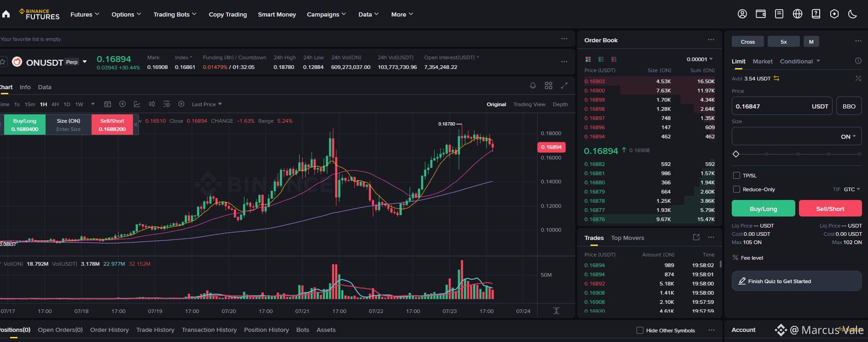Click the BBO price button
Viewport: 868px width, 342px height.
tap(849, 106)
